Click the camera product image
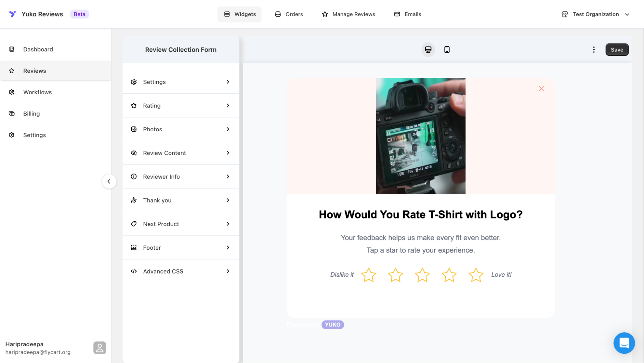The width and height of the screenshot is (644, 363). [x=420, y=136]
